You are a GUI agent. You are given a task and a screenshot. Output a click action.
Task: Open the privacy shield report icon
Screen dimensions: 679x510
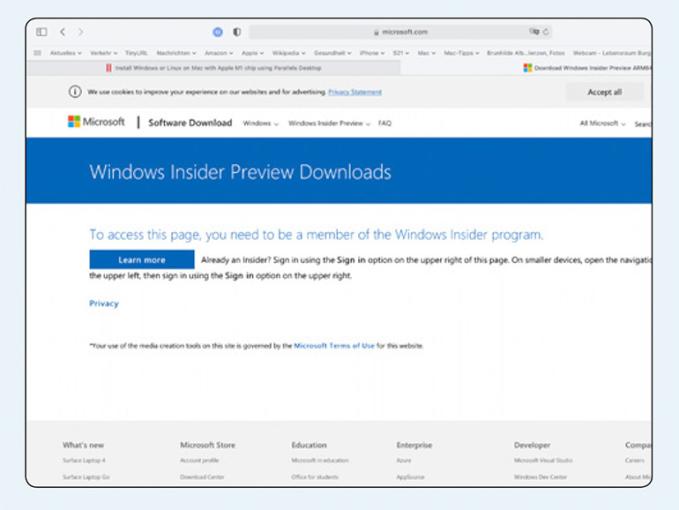(x=237, y=32)
